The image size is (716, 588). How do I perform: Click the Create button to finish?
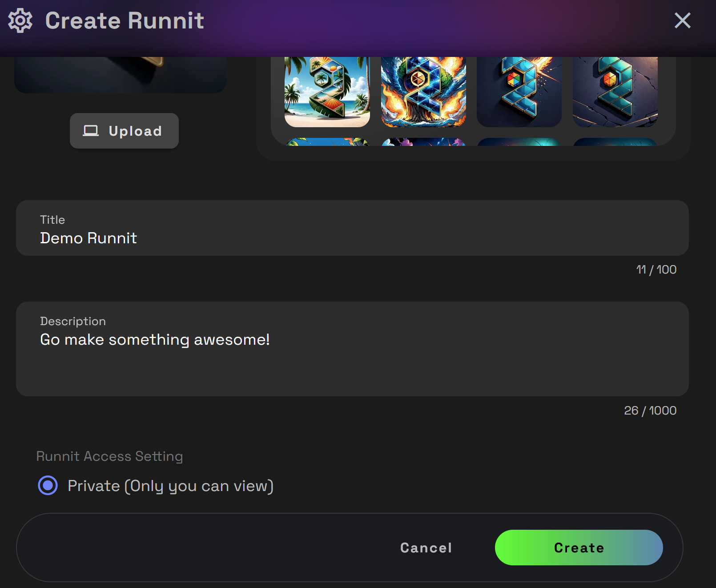click(579, 548)
